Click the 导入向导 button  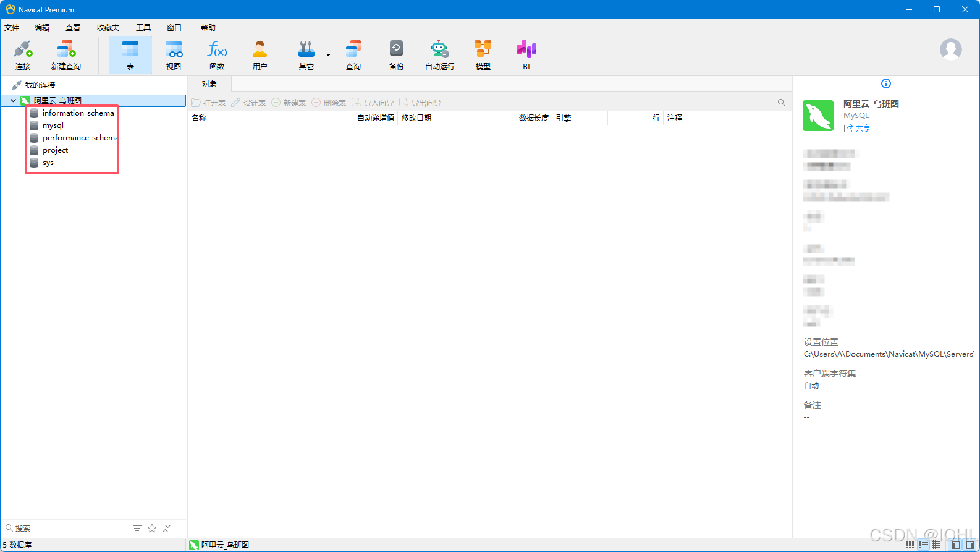373,103
